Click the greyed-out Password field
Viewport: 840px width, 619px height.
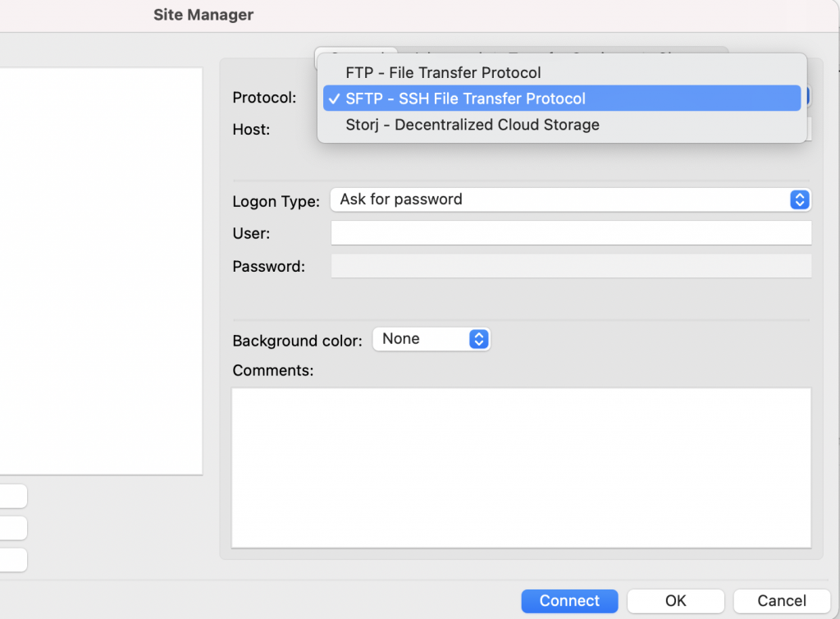pos(571,266)
